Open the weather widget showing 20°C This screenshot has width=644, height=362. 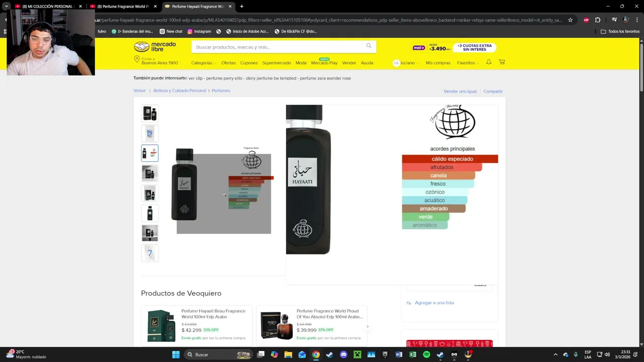coord(26,354)
